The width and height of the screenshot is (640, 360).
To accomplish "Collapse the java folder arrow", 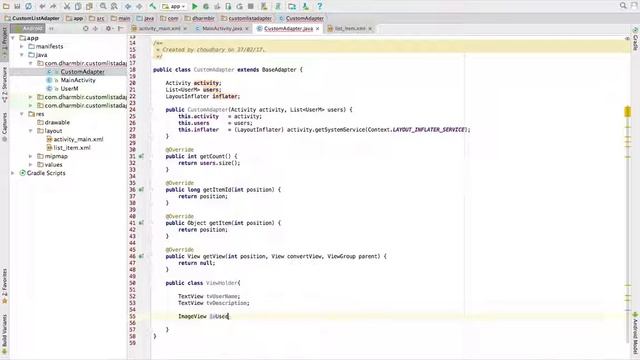I will click(22, 55).
